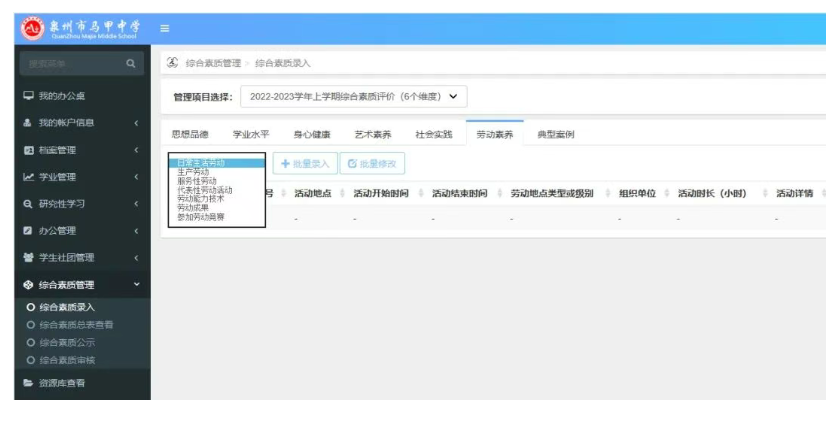
Task: Open the 管理项目选择 semester dropdown
Action: pos(353,97)
